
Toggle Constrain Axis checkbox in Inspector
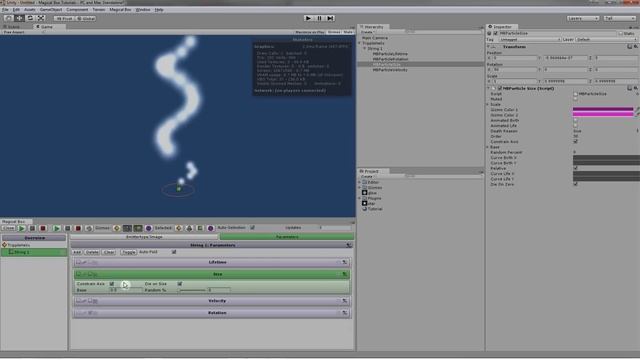click(576, 142)
